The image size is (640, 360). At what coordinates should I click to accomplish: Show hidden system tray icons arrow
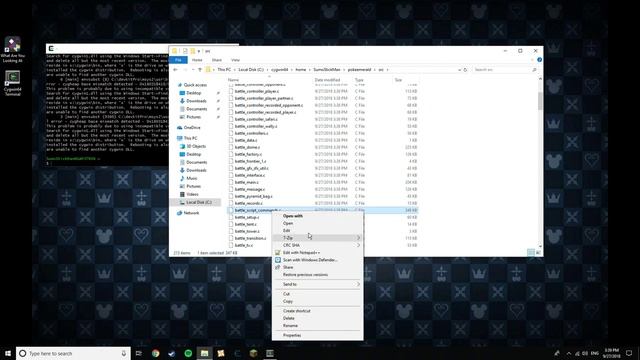568,353
